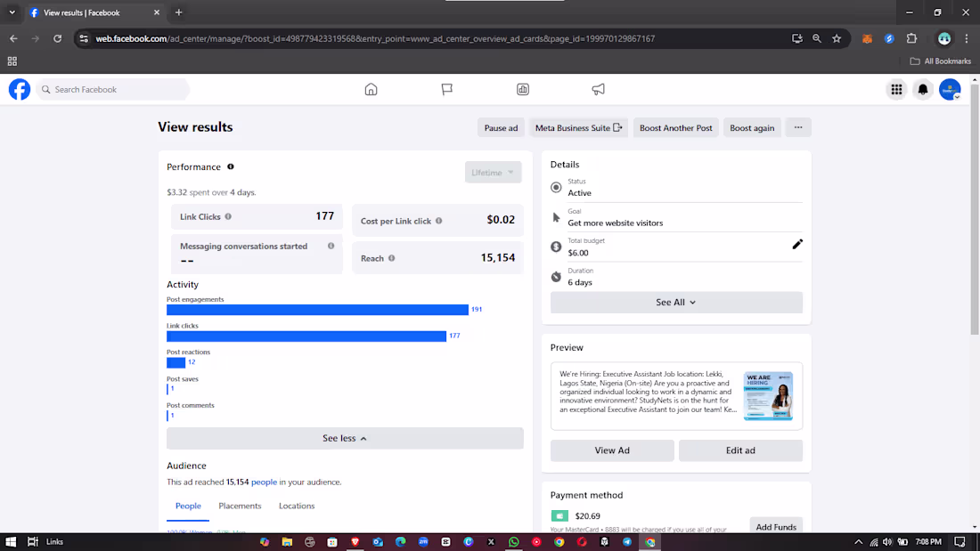Edit Total budget with pencil icon

tap(796, 244)
